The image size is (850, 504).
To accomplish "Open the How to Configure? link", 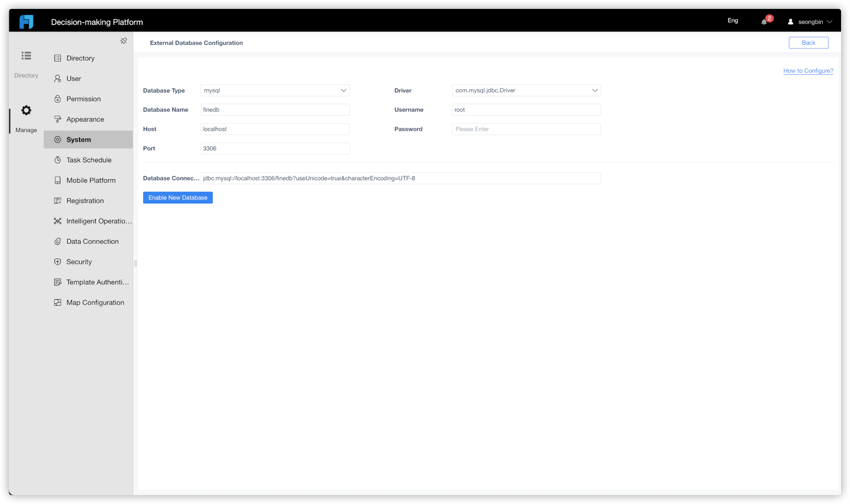I will [808, 71].
